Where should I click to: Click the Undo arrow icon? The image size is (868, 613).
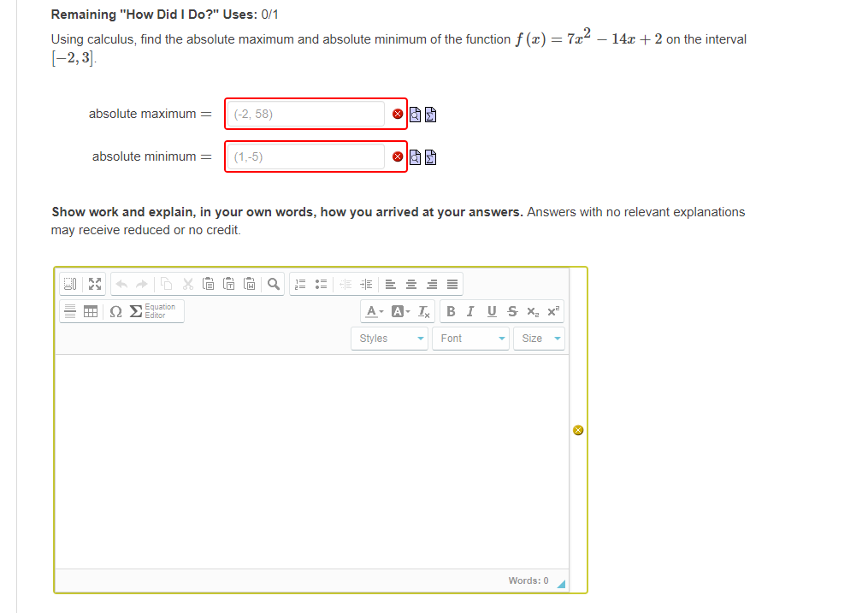pyautogui.click(x=121, y=283)
